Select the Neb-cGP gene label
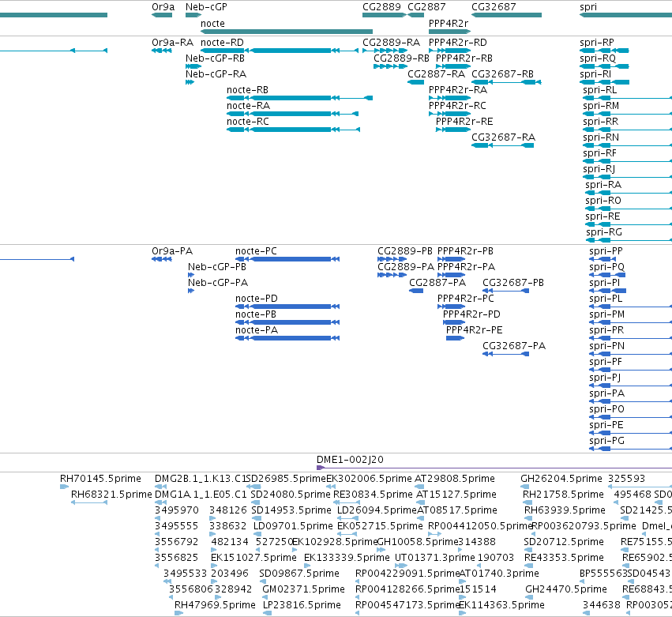Image resolution: width=672 pixels, height=617 pixels. (206, 7)
